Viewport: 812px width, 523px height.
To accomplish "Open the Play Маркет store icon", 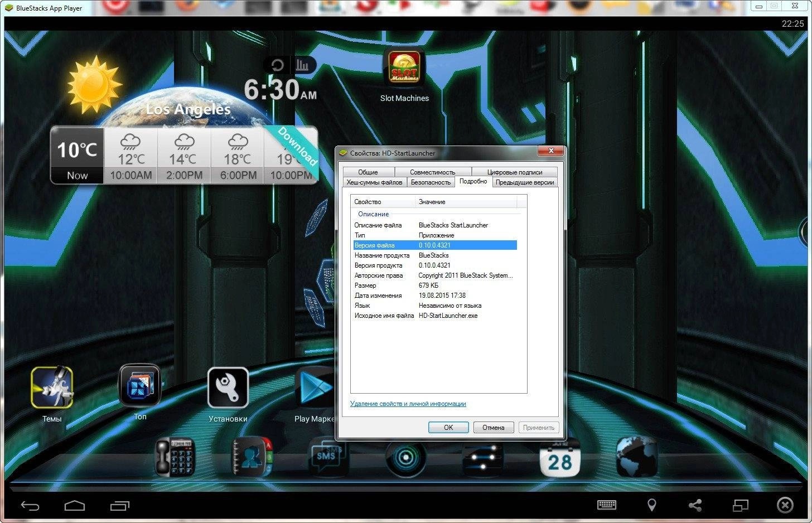I will (315, 388).
